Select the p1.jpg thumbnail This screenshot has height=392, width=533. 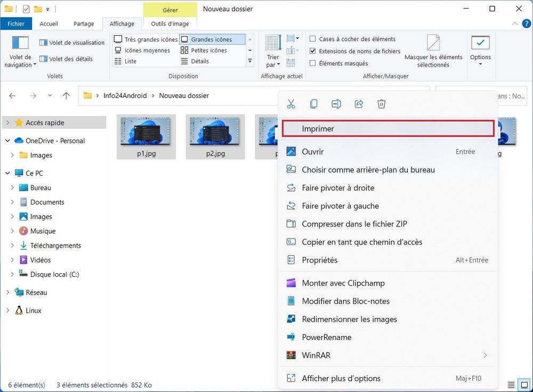[146, 137]
